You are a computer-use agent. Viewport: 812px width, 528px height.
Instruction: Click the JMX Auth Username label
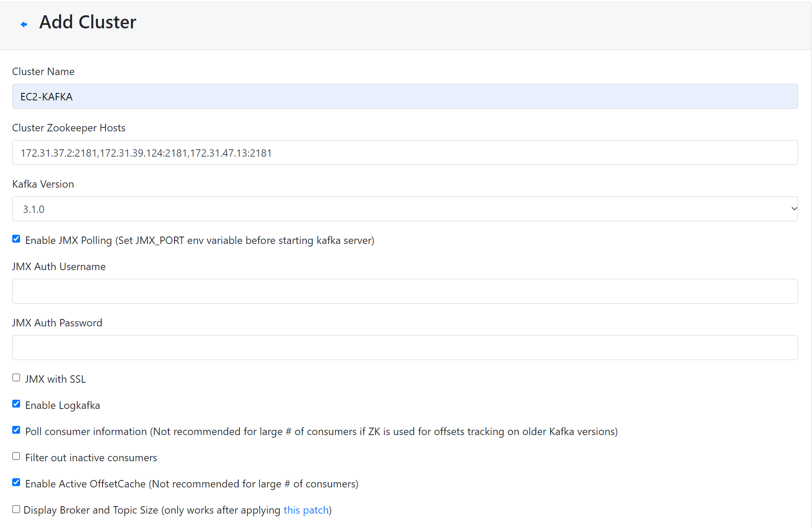[59, 267]
